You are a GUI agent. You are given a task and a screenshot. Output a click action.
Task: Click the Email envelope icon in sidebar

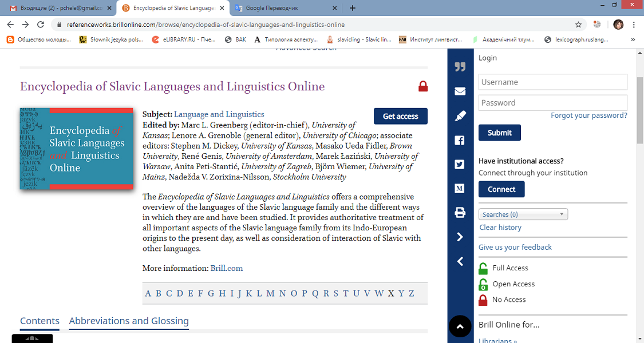[460, 91]
